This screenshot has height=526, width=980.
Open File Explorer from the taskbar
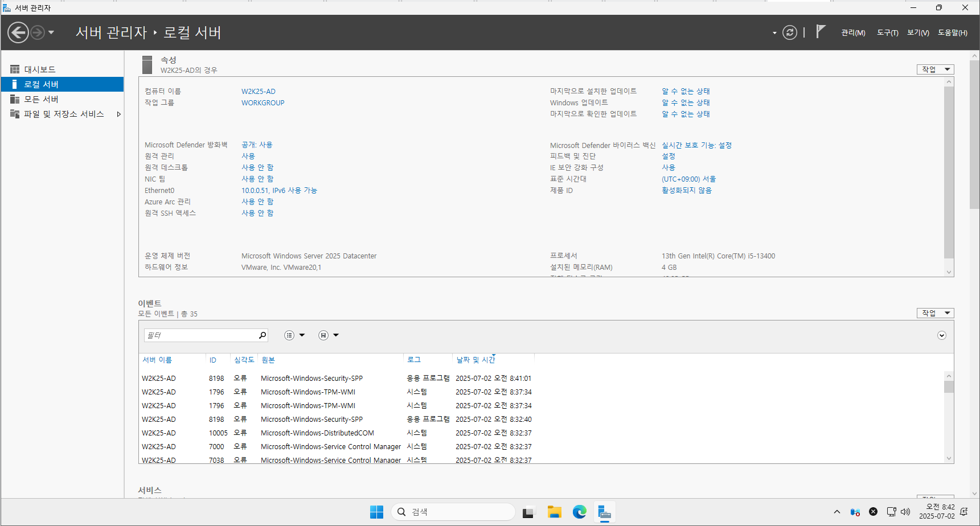pyautogui.click(x=554, y=512)
